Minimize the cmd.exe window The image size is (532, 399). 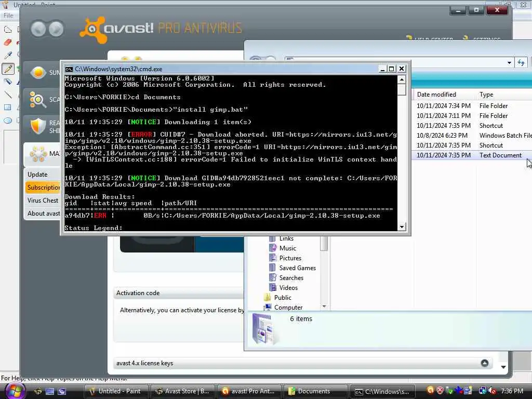[382, 69]
